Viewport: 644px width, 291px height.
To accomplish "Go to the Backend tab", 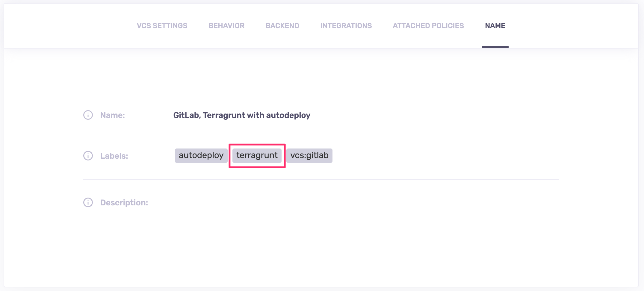I will pyautogui.click(x=282, y=26).
